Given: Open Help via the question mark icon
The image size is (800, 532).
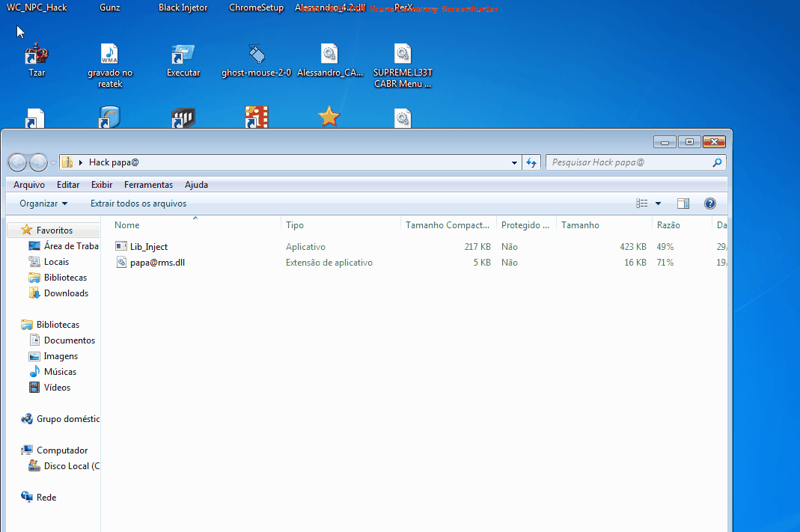Looking at the screenshot, I should (709, 203).
